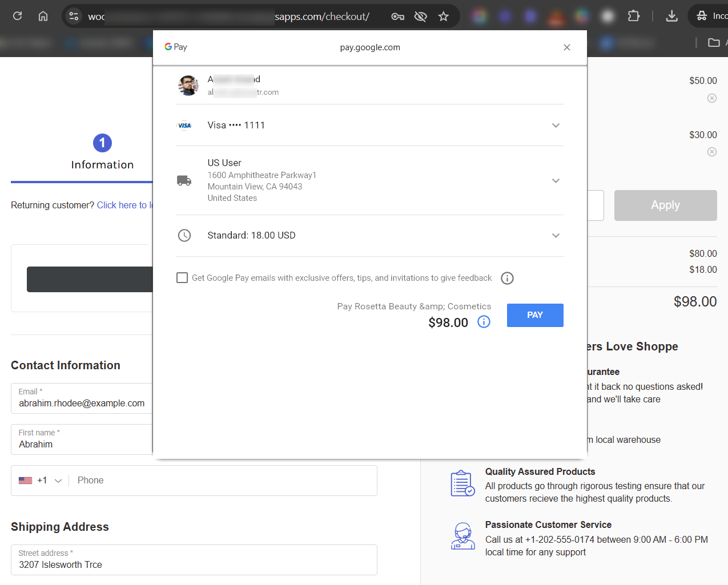Viewport: 728px width, 585px height.
Task: Click the Passionate Customer Service headset icon
Action: click(462, 536)
